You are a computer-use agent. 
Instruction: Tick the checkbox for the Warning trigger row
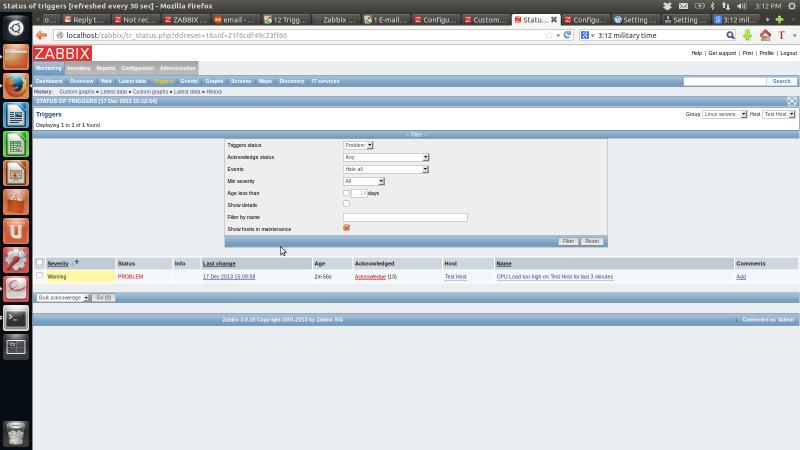coord(39,275)
